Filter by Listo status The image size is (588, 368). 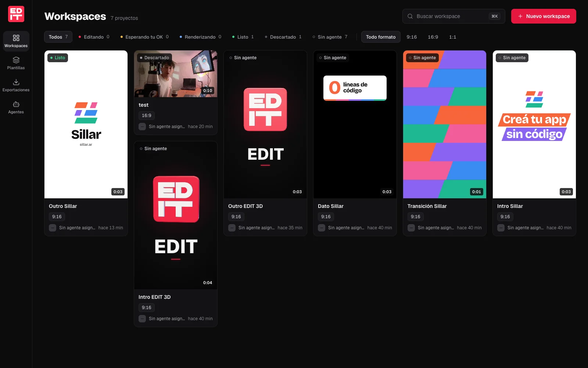click(243, 37)
